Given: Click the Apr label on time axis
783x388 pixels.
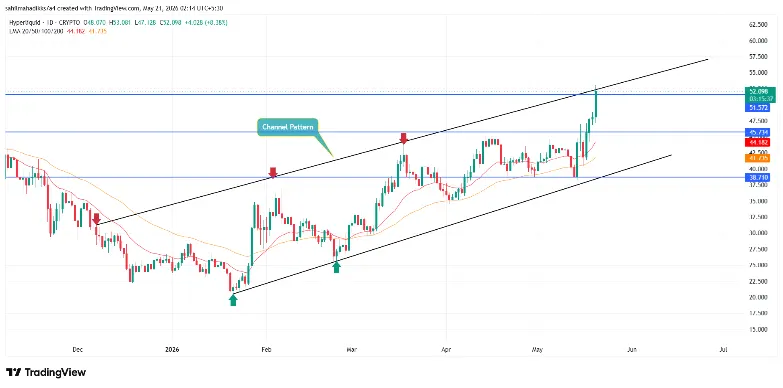Looking at the screenshot, I should coord(446,350).
